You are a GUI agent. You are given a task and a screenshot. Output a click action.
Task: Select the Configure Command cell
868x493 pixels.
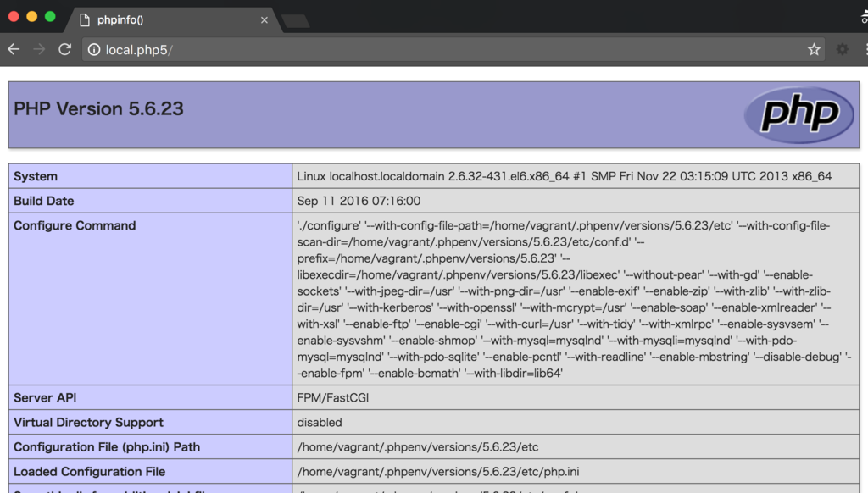point(74,225)
